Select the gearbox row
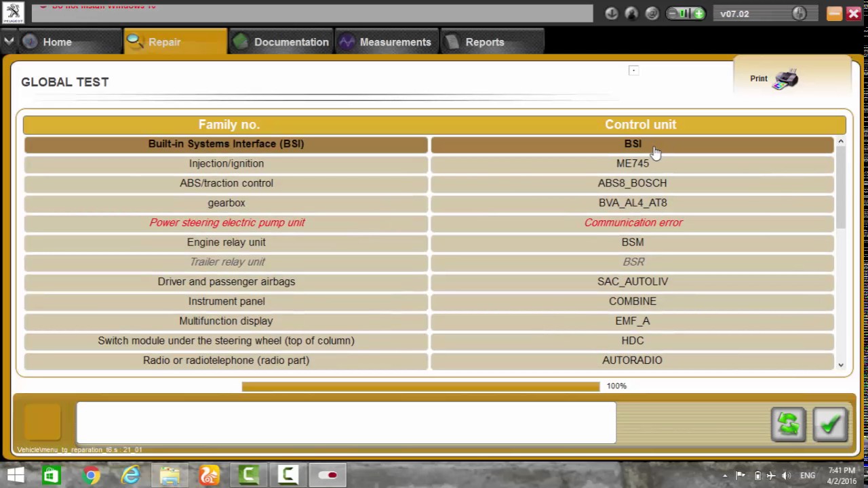868x488 pixels. 226,203
